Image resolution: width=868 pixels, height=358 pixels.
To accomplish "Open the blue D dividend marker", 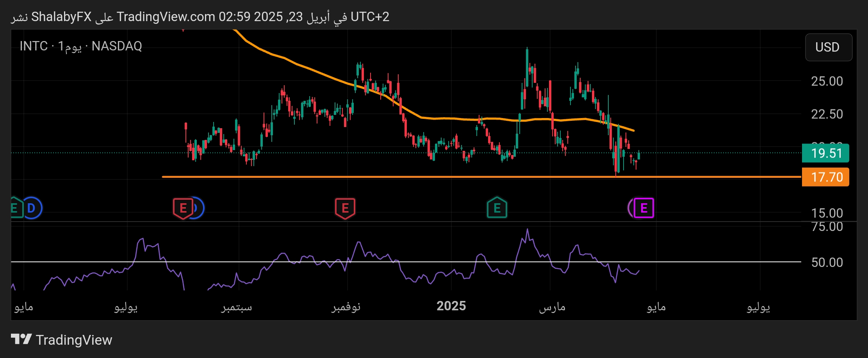I will click(x=32, y=208).
